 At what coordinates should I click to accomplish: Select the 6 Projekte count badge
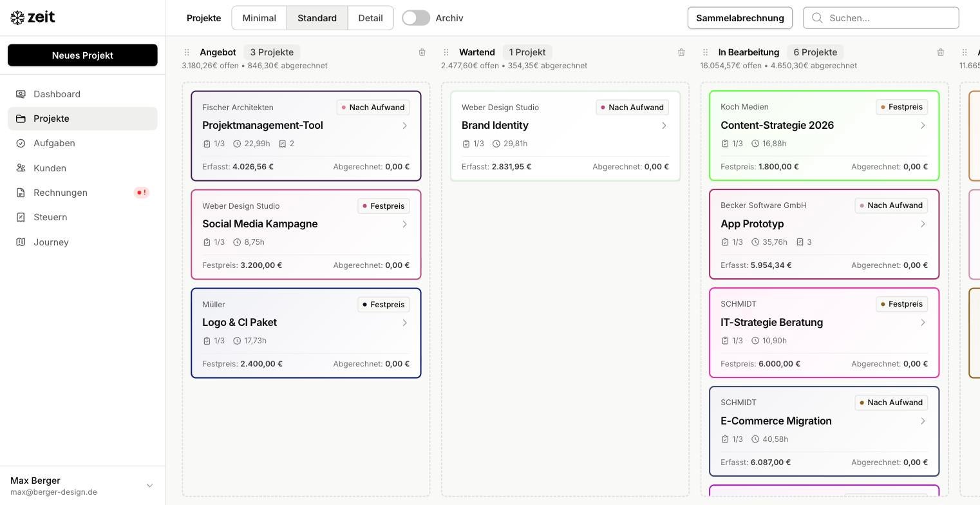click(815, 52)
